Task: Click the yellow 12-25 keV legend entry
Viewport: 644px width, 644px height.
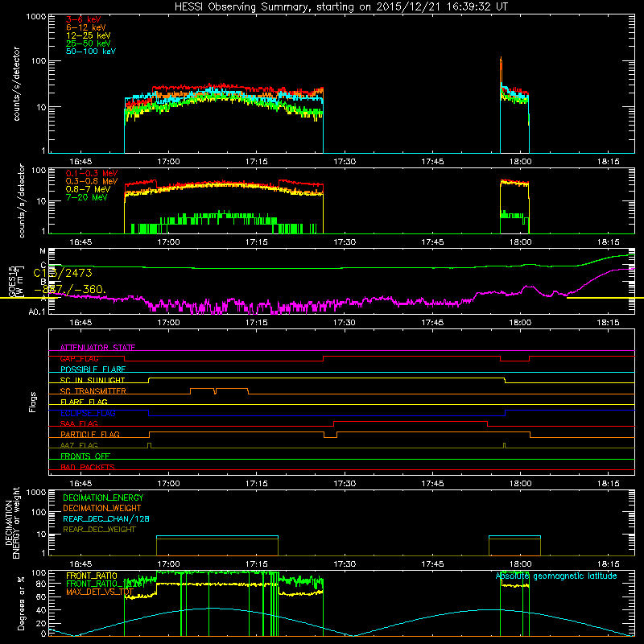Action: click(89, 35)
